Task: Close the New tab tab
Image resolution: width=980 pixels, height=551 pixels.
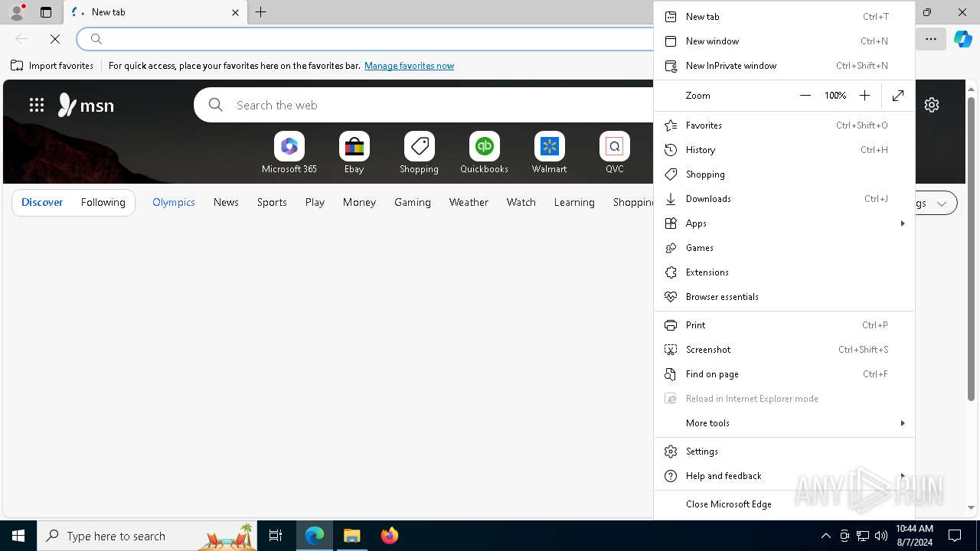Action: point(235,12)
